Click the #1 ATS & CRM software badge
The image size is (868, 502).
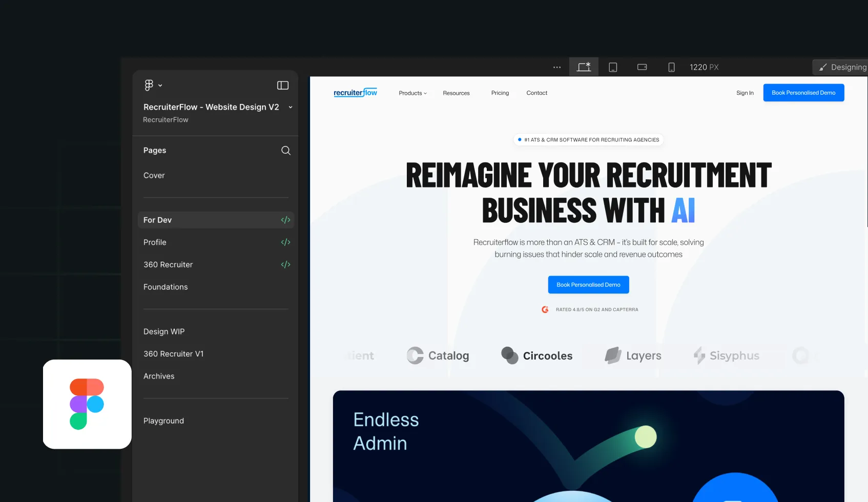click(588, 140)
